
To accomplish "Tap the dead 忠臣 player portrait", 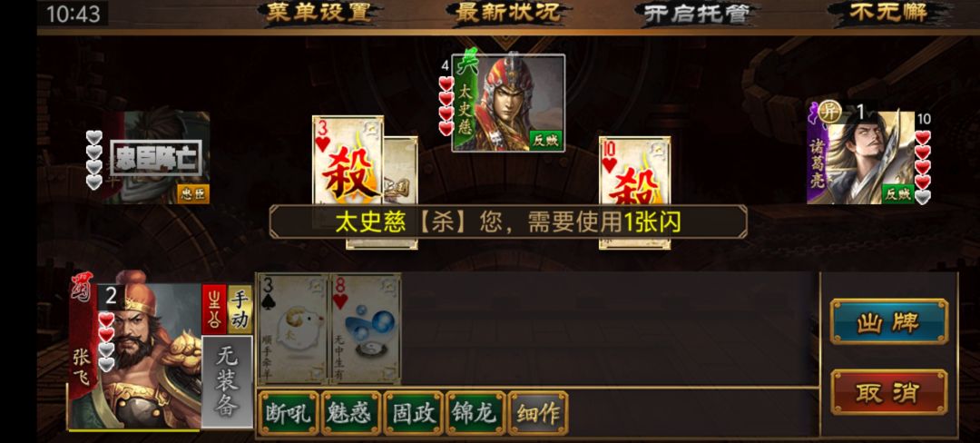I will pyautogui.click(x=157, y=157).
